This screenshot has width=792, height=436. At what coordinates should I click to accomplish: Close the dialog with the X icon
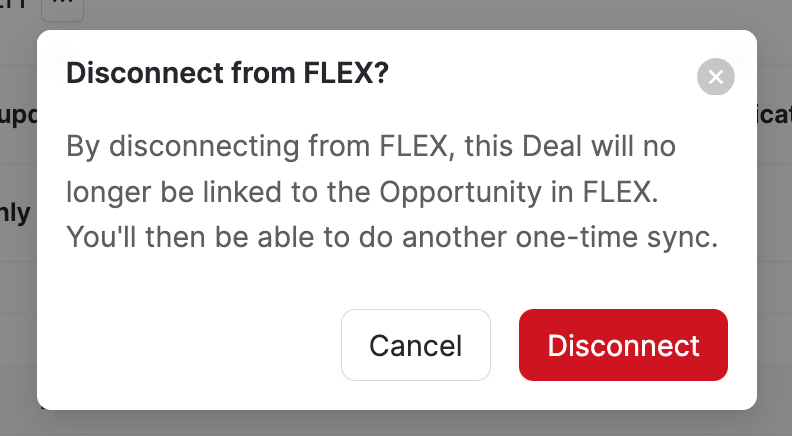coord(715,77)
